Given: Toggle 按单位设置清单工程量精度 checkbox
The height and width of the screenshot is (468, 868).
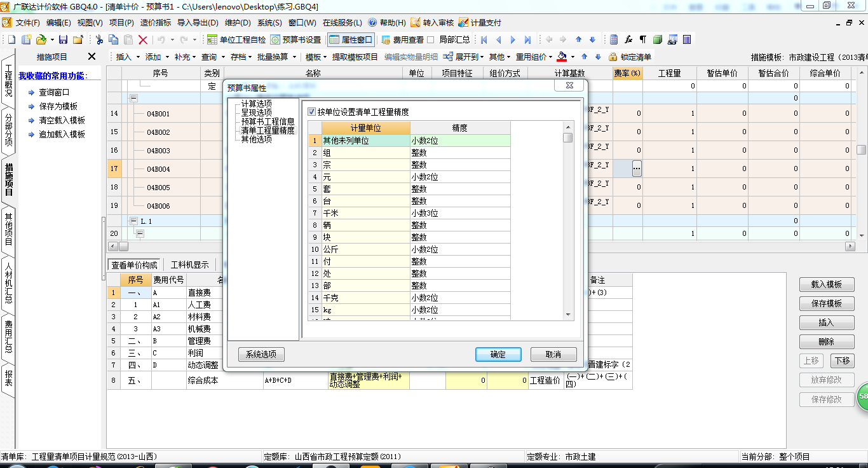Looking at the screenshot, I should coord(311,112).
